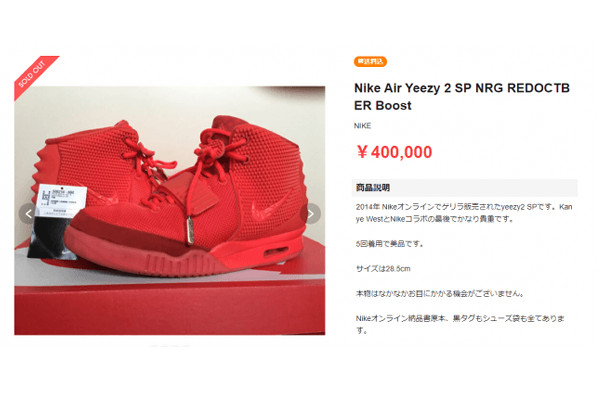The height and width of the screenshot is (400, 600).
Task: Click the air bubble window on the heel
Action: click(276, 252)
